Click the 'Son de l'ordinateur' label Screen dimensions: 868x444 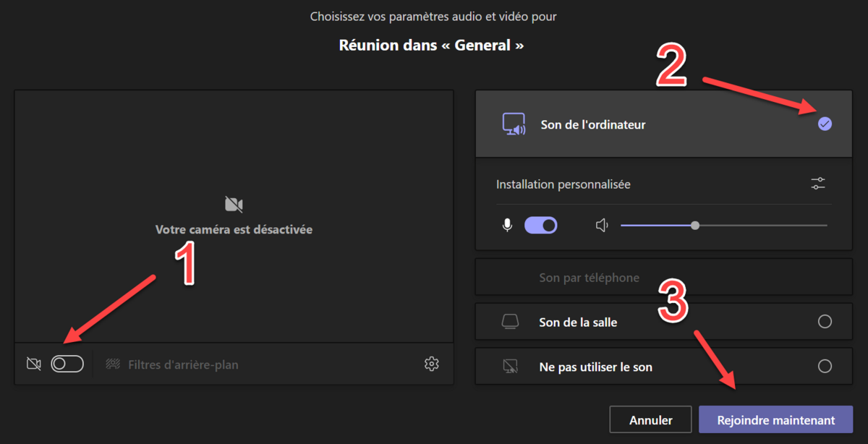tap(593, 124)
